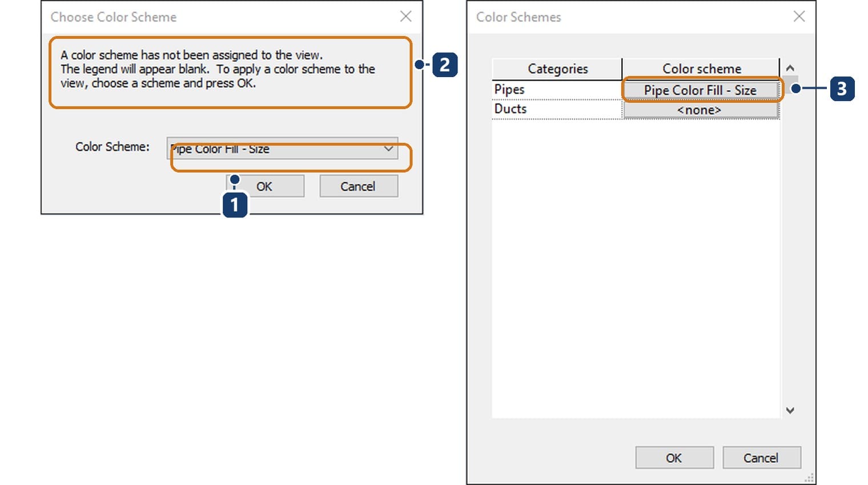Click the scrollbar down arrow
This screenshot has width=868, height=485.
click(x=790, y=410)
